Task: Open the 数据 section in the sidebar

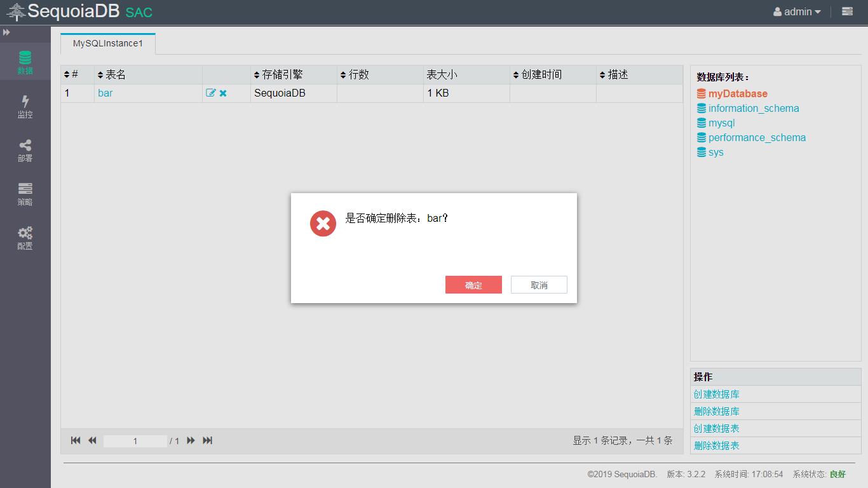Action: pos(25,62)
